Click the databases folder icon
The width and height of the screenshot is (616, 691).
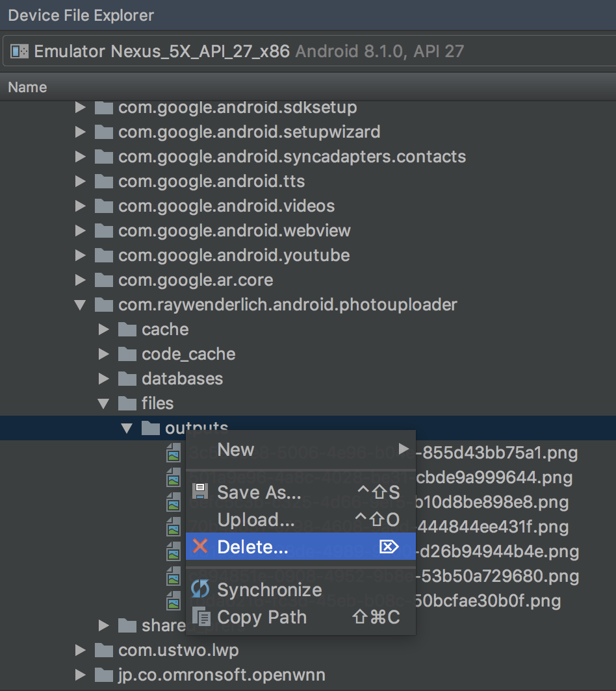click(x=128, y=379)
